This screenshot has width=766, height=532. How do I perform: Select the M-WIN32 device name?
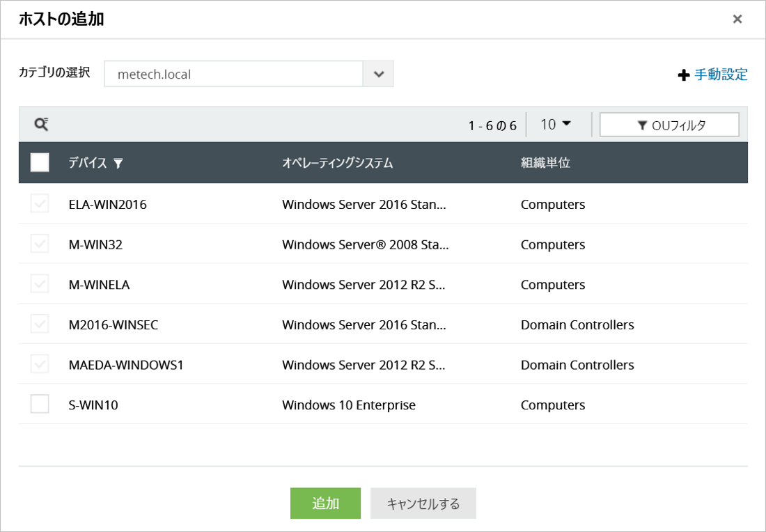pos(95,244)
